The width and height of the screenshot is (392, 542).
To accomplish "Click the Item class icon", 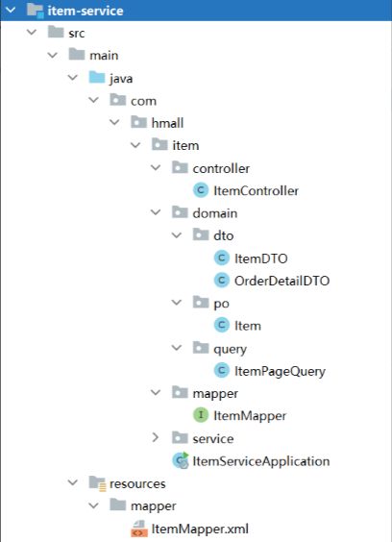I will click(x=222, y=325).
